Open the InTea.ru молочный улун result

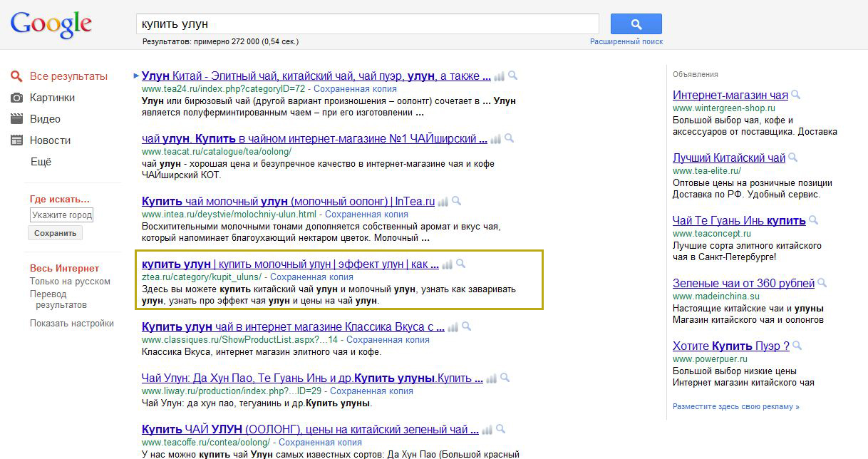288,202
